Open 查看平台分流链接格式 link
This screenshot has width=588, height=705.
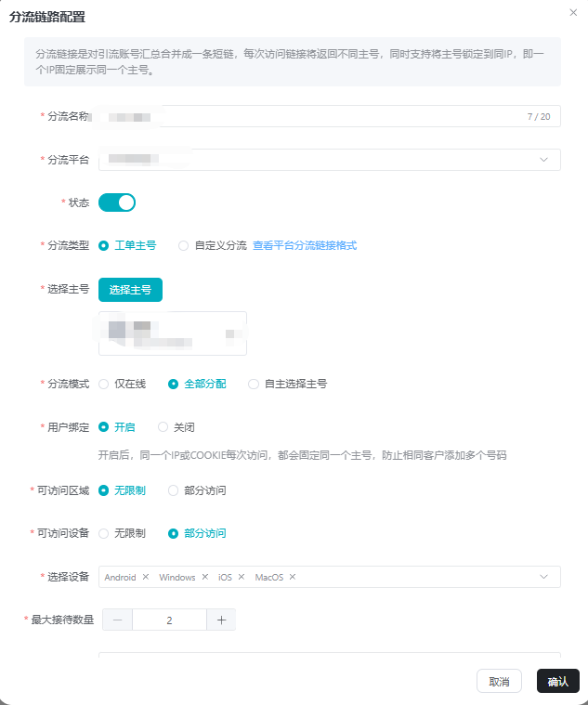305,245
